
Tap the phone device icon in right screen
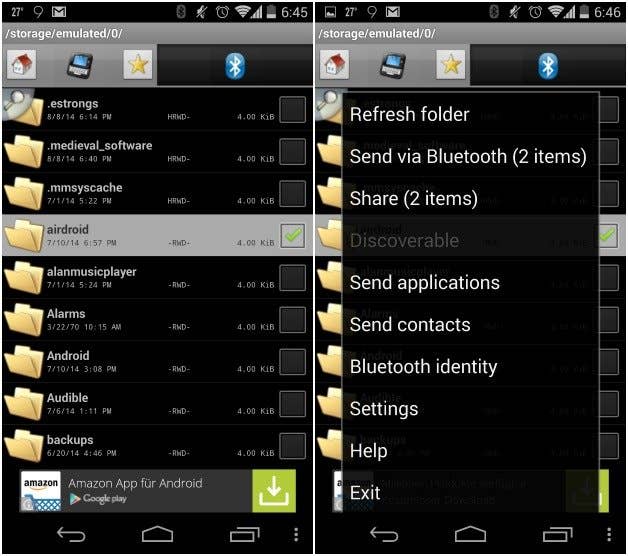(392, 65)
